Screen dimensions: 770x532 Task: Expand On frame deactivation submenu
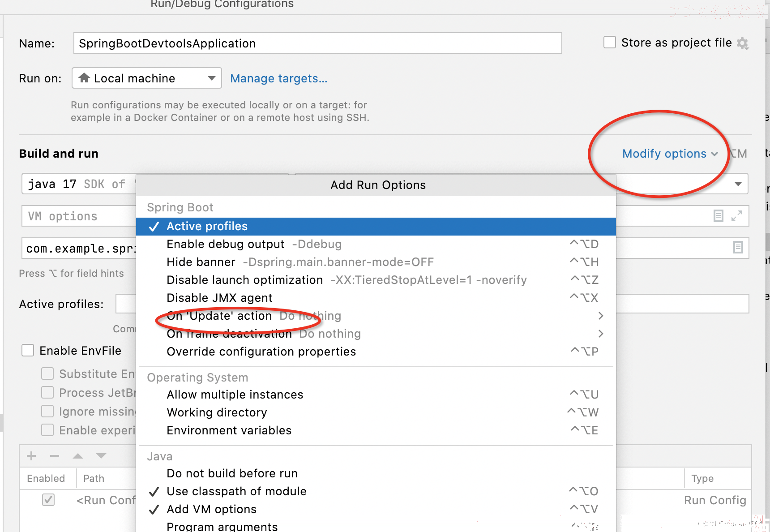tap(601, 334)
